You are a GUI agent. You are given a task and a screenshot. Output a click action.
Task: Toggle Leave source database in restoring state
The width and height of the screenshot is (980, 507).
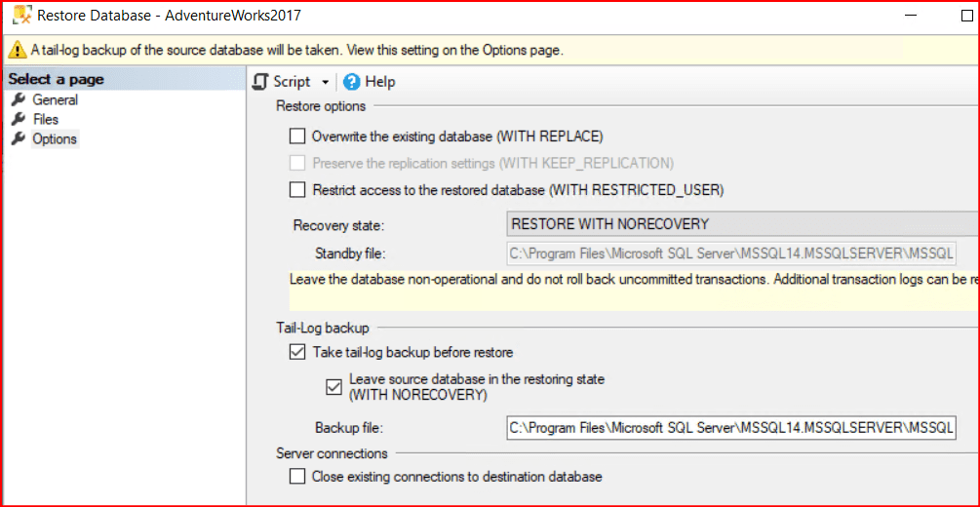coord(334,386)
